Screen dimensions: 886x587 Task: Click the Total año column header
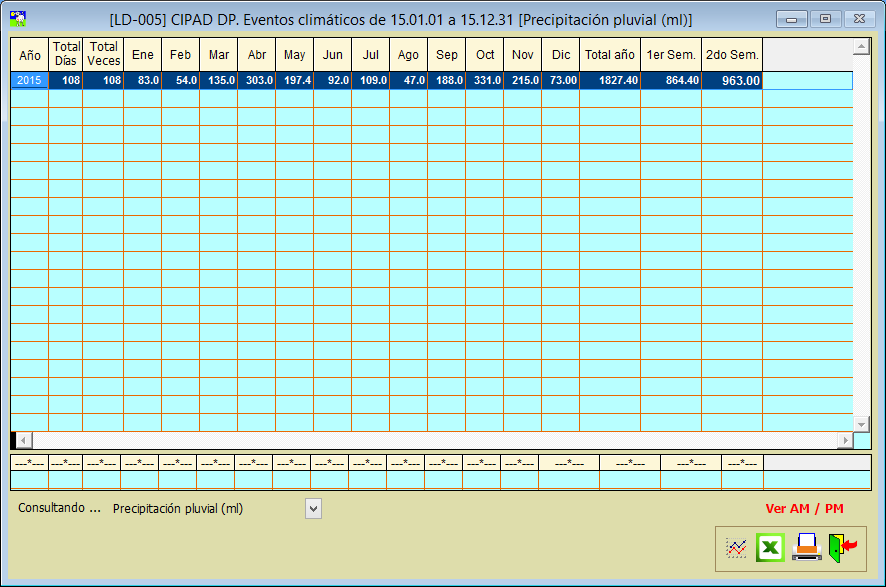pyautogui.click(x=610, y=55)
